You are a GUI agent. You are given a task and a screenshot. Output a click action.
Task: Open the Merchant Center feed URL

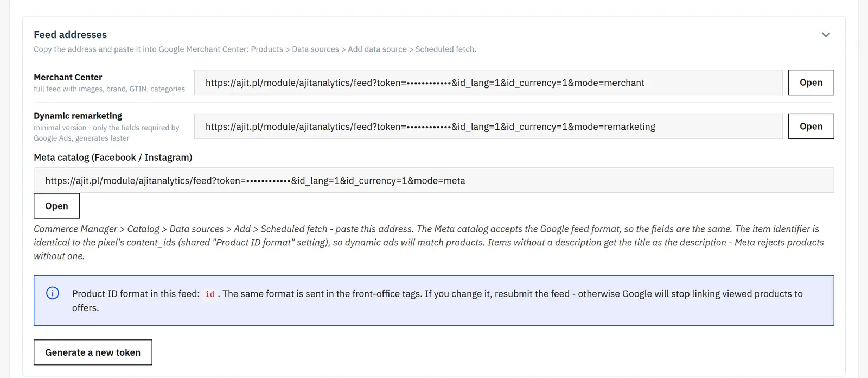tap(811, 83)
